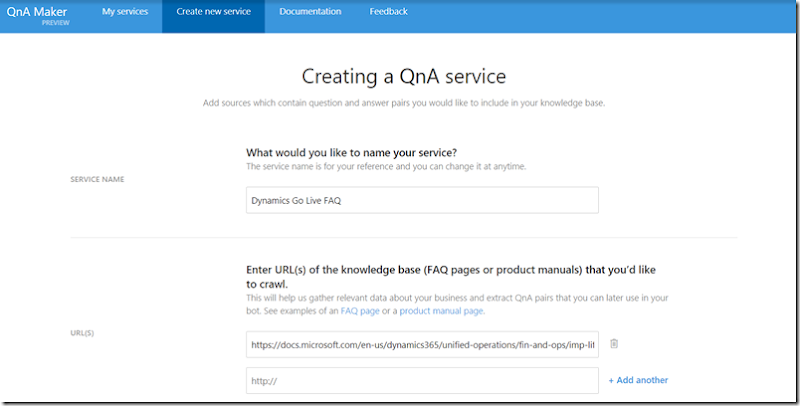Open the FAQ page example link
This screenshot has width=800, height=406.
point(360,311)
